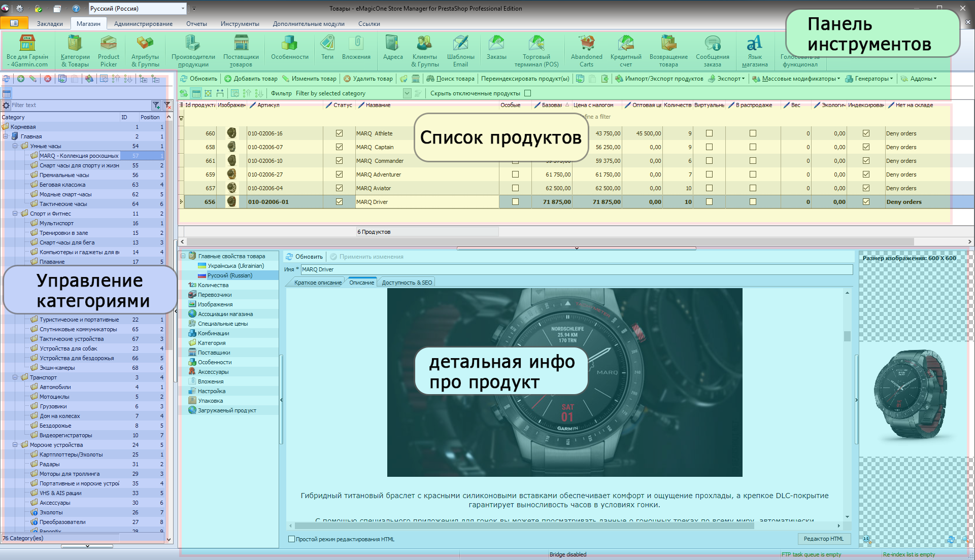
Task: Click add-filter funnel icon in category panel
Action: [x=156, y=105]
